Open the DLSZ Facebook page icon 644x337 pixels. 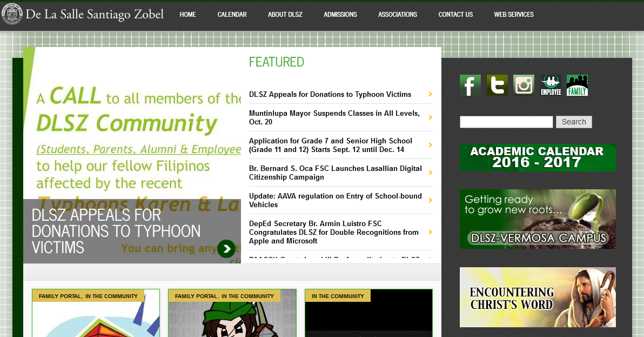pyautogui.click(x=470, y=85)
